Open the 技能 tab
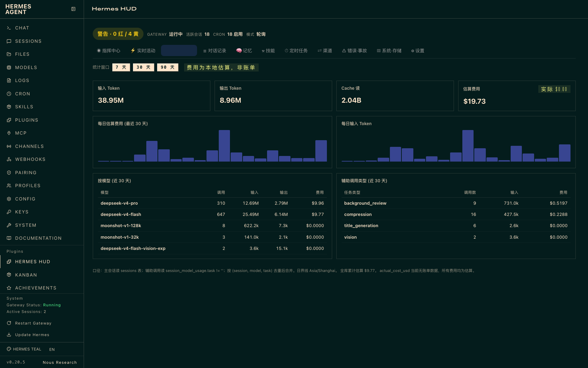This screenshot has width=588, height=368. 268,51
